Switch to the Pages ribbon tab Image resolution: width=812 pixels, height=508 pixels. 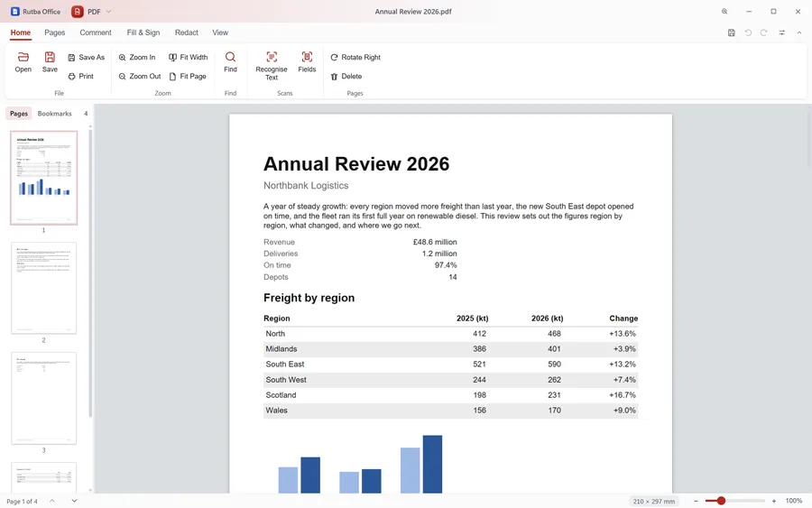(55, 32)
